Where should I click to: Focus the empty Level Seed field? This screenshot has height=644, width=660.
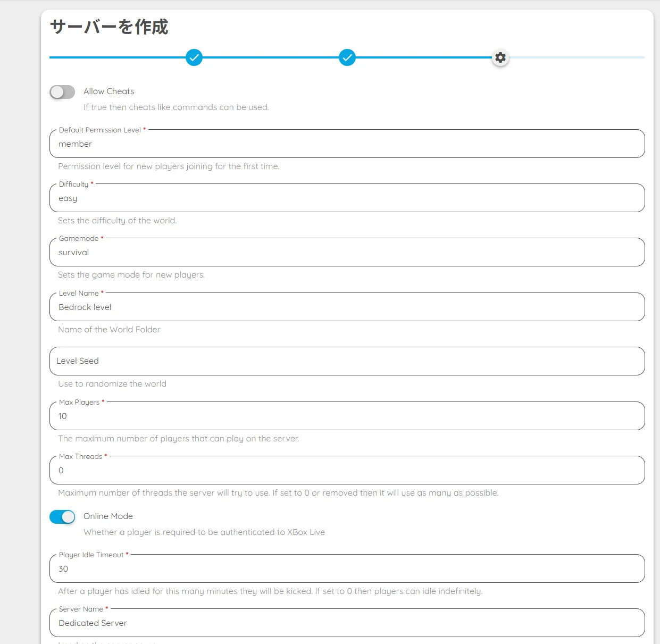pyautogui.click(x=347, y=361)
